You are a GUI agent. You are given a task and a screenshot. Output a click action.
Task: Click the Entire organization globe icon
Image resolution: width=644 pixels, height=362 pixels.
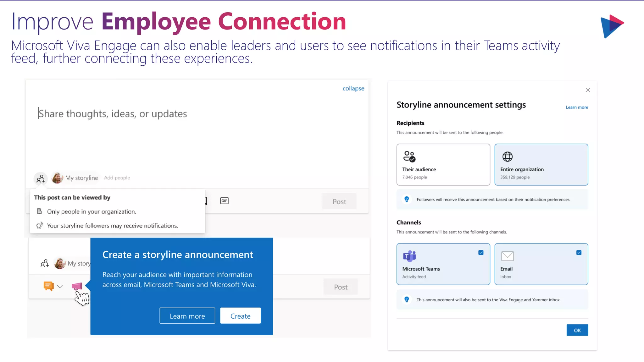[507, 156]
